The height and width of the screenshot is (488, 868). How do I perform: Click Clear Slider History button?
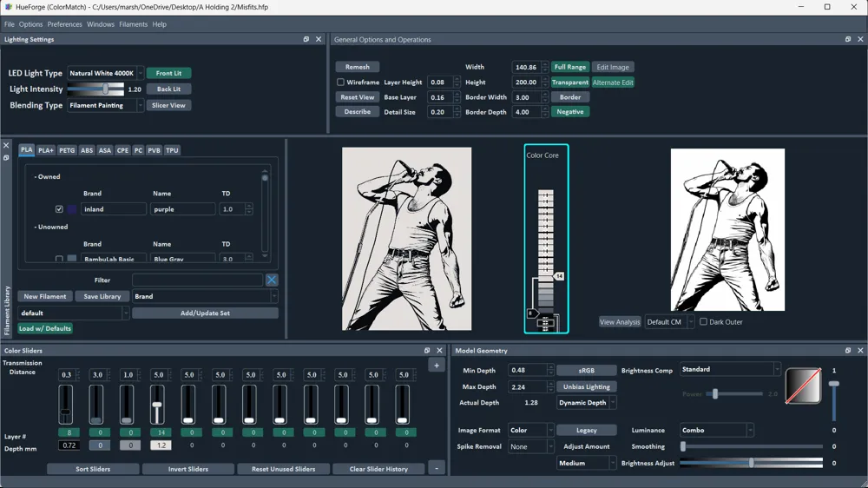(378, 469)
